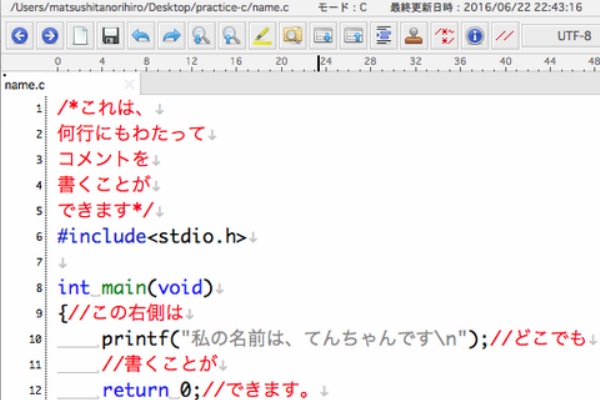Click the window with up-arrow icon

[353, 36]
